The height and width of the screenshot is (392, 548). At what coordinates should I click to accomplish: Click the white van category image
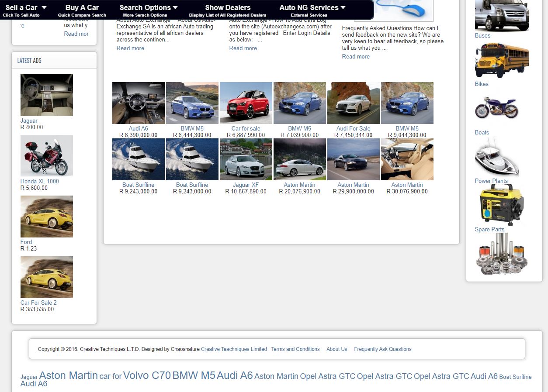[501, 15]
